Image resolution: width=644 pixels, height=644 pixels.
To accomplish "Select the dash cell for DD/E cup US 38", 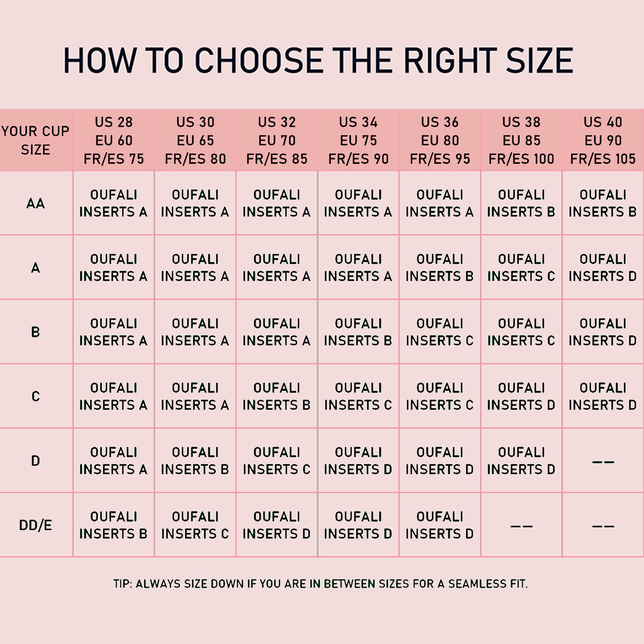I will [x=521, y=525].
